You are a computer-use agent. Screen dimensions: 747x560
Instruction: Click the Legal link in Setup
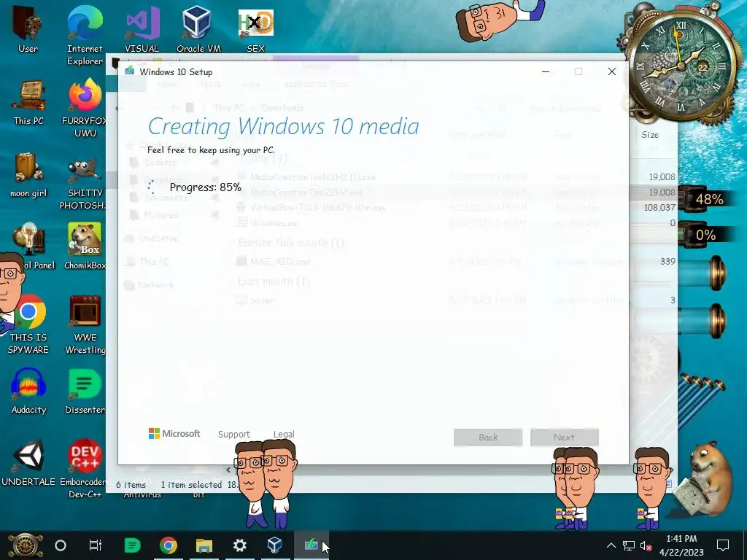click(284, 435)
